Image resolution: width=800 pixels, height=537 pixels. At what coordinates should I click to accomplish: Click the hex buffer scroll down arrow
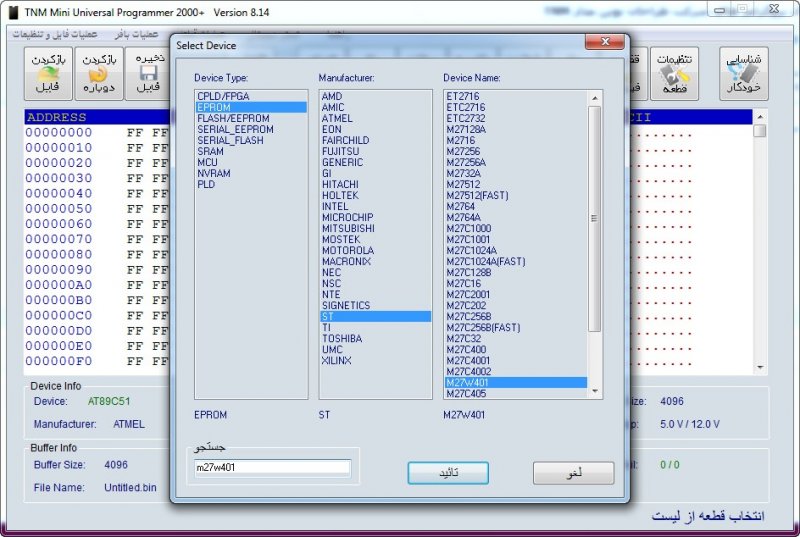tap(760, 368)
